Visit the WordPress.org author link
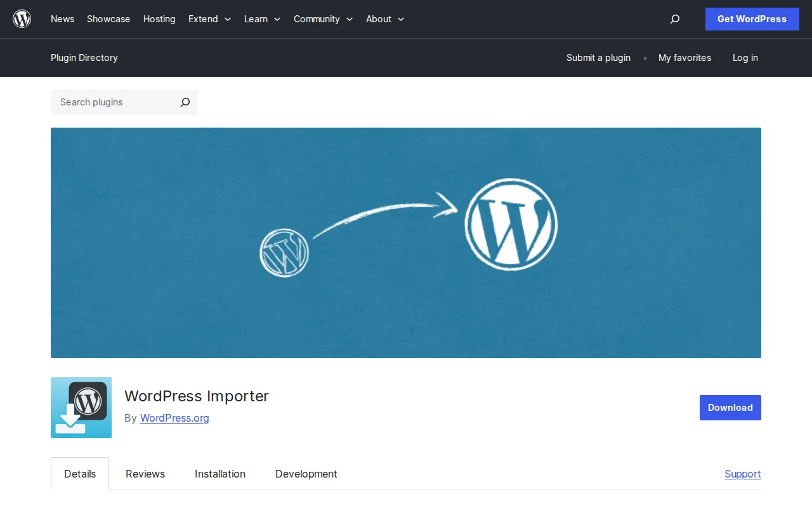Viewport: 812px width, 508px height. [x=174, y=418]
